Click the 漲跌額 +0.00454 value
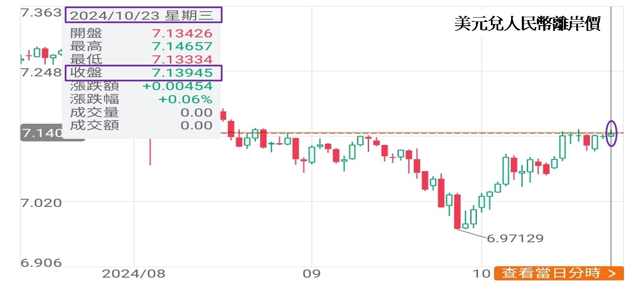644x282 pixels. click(x=178, y=86)
